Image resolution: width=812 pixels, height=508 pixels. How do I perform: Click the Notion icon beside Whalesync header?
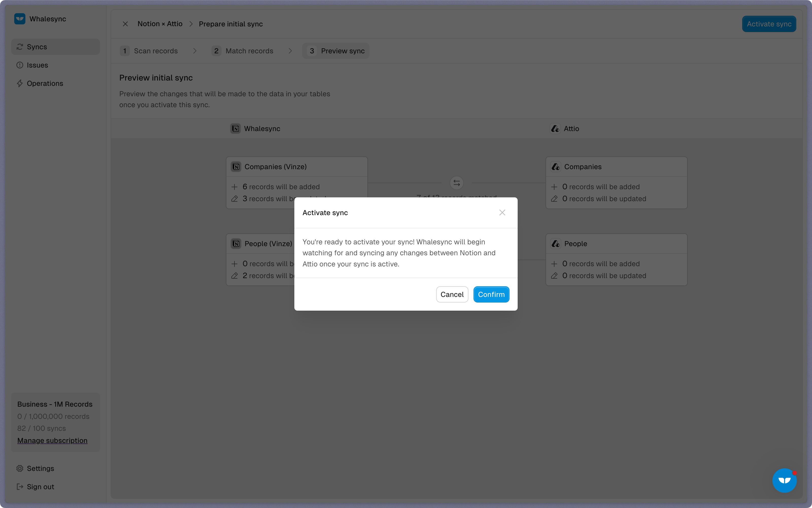(235, 129)
